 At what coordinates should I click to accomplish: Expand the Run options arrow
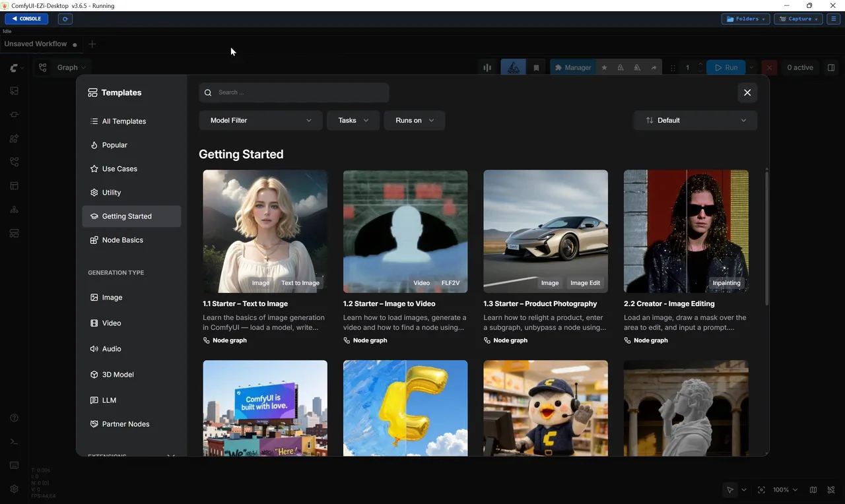(x=751, y=67)
